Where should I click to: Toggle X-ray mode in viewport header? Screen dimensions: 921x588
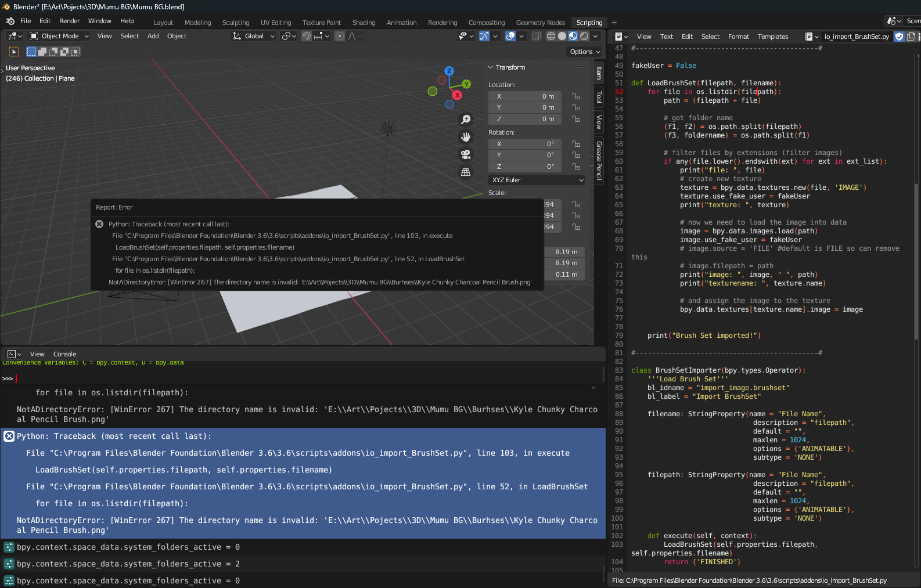pyautogui.click(x=536, y=36)
